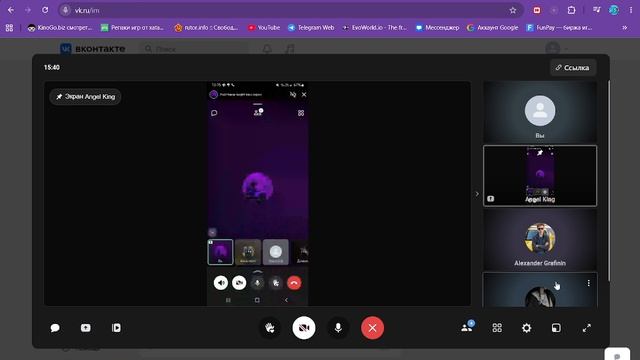Viewport: 640px width, 360px height.
Task: Bookmark this page with star icon
Action: [x=513, y=10]
